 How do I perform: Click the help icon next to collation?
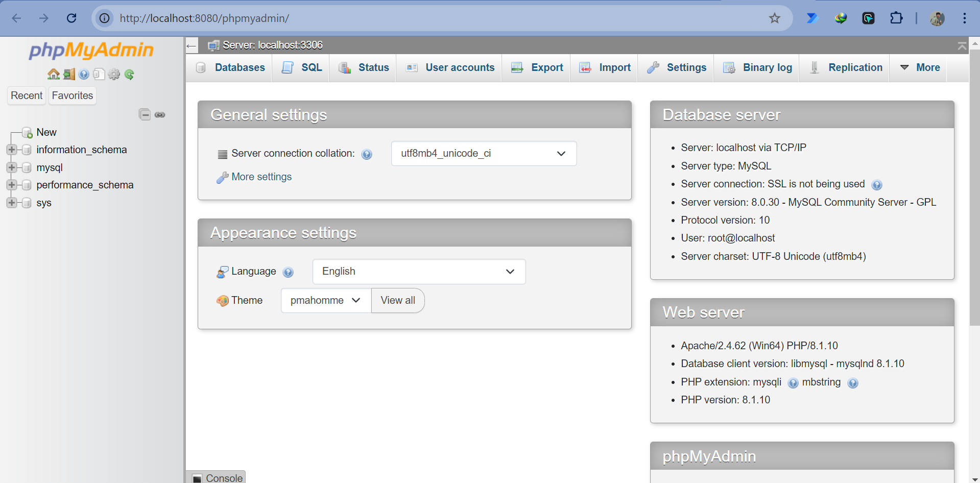coord(367,154)
